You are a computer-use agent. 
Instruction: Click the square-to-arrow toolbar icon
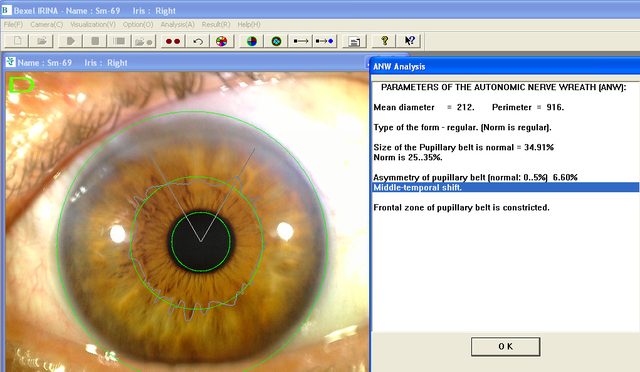301,41
